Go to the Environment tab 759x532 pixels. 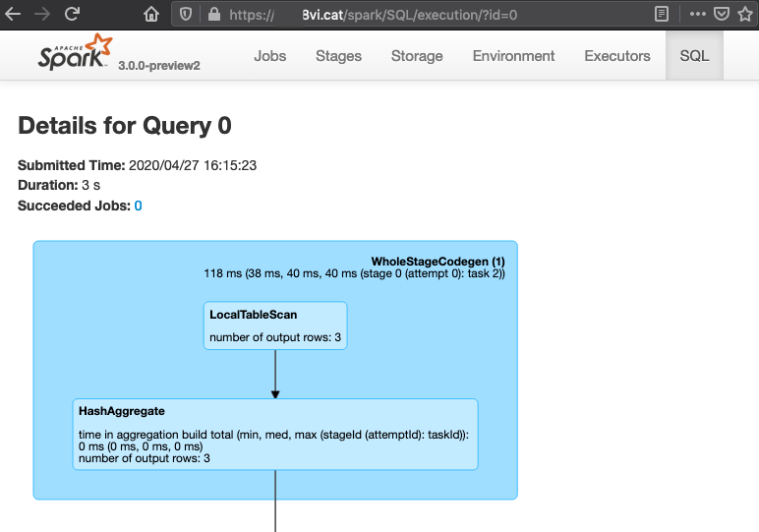click(513, 56)
